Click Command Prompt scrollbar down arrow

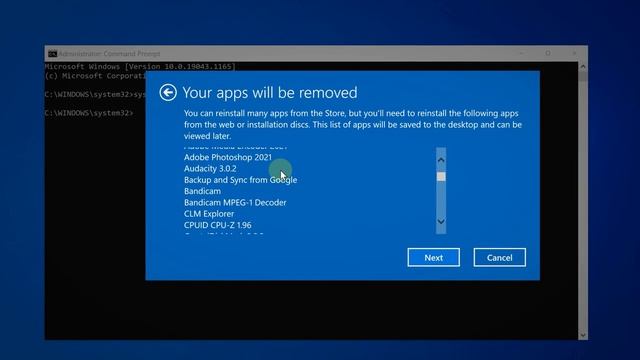pos(583,335)
